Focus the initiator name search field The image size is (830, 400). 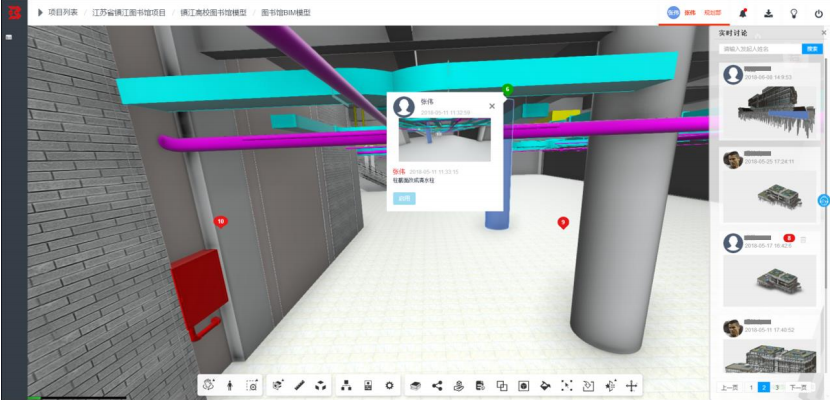pos(760,49)
